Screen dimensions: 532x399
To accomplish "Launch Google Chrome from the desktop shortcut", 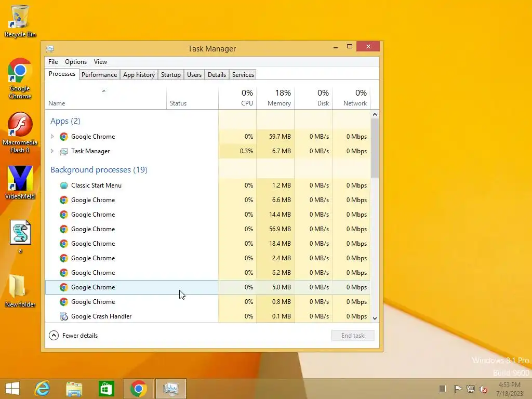I will [x=20, y=78].
